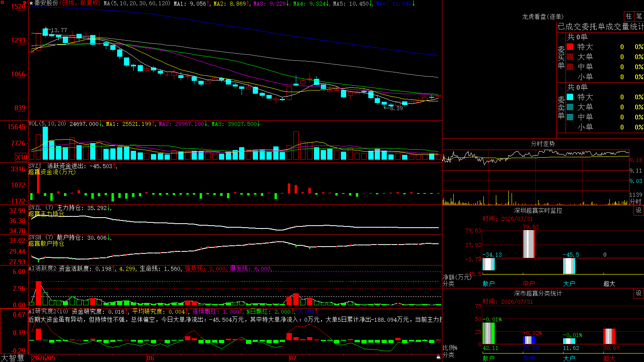Image resolution: width=644 pixels, height=362 pixels.
Task: Click the 中户 79.63 bar in 深圳超赢实时监控
Action: 529,244
